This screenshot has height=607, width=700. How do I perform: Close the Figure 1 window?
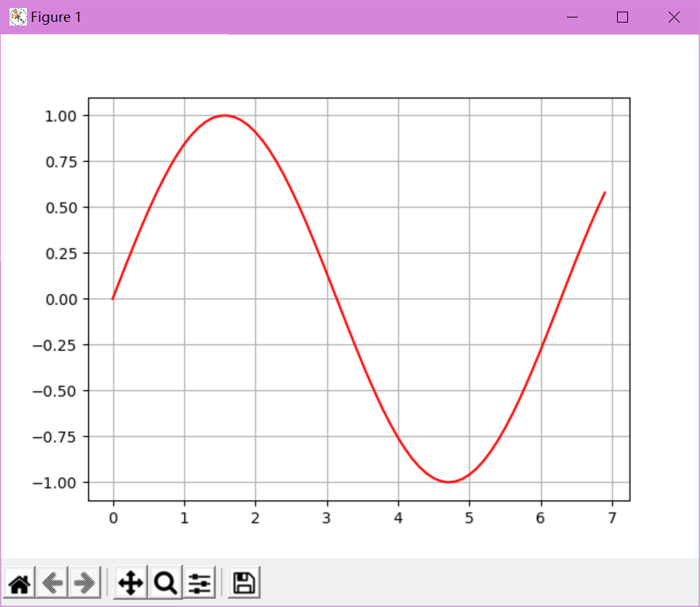click(x=674, y=17)
